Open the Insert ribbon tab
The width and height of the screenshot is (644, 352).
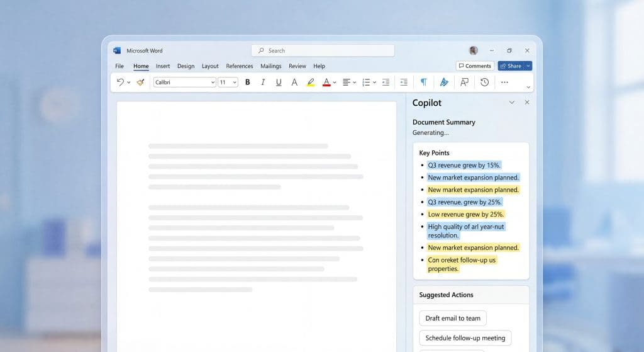click(x=163, y=66)
